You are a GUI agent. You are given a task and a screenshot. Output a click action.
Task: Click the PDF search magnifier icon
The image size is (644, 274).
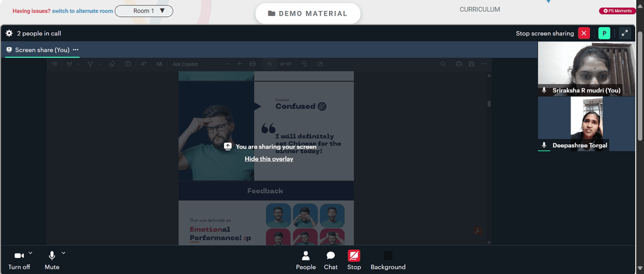[443, 64]
